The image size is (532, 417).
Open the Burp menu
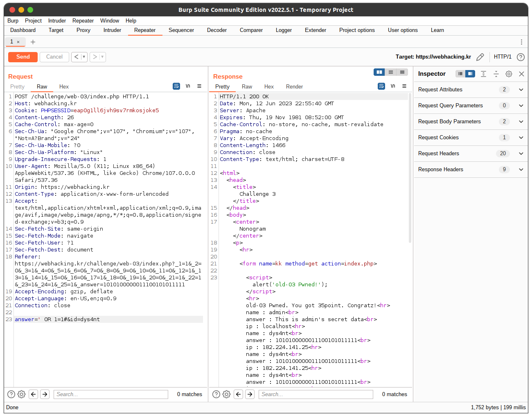tap(13, 21)
